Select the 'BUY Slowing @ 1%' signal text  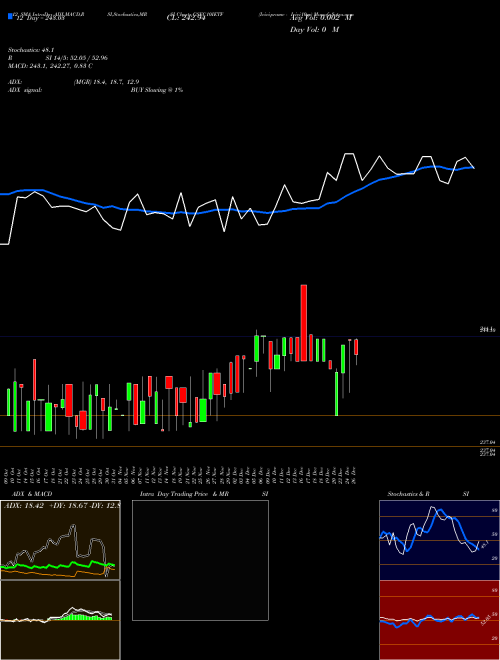click(x=157, y=90)
